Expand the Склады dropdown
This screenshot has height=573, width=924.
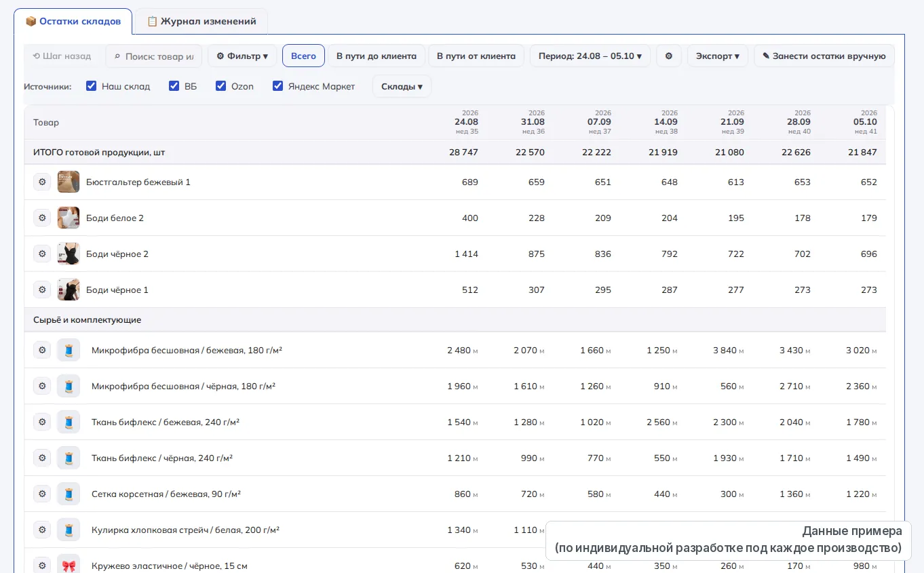point(402,86)
